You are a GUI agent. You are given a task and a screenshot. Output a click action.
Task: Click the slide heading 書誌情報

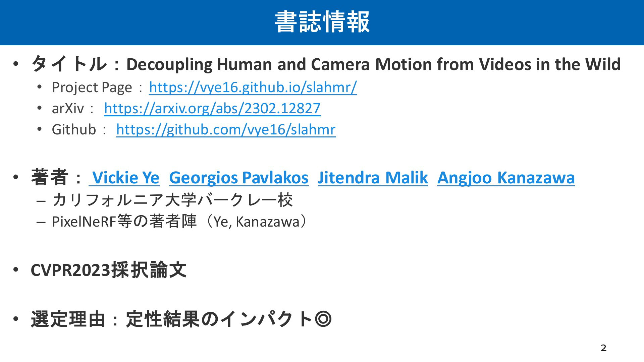322,22
